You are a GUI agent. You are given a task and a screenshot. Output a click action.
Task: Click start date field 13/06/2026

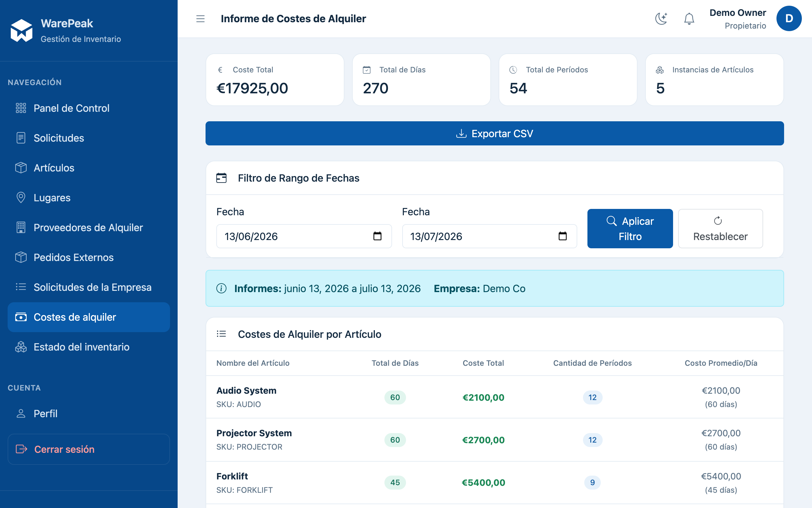[304, 236]
